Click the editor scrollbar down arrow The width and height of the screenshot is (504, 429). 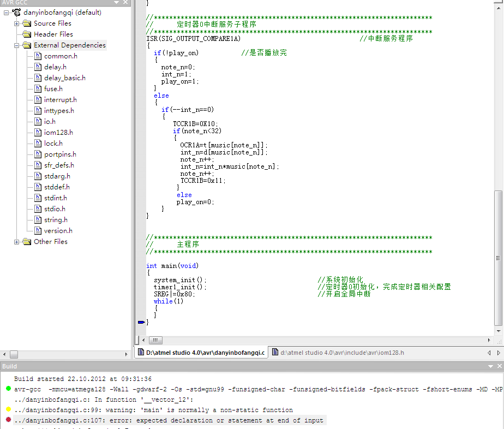click(499, 331)
